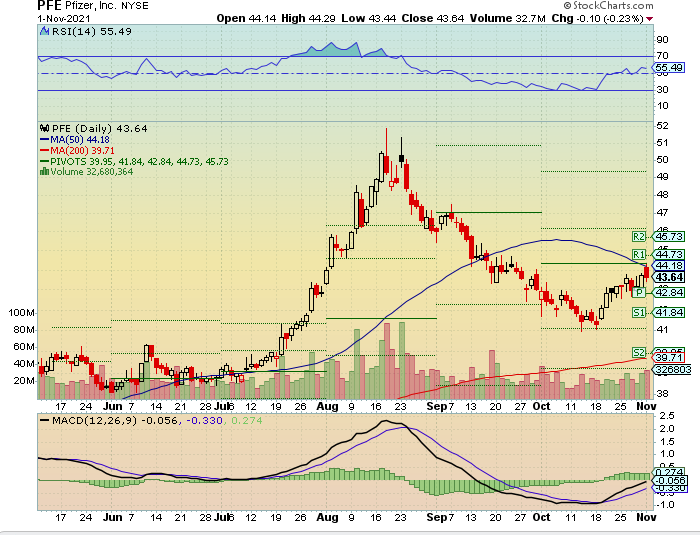This screenshot has width=700, height=535.
Task: Click the RSI axis label 70
Action: tap(662, 56)
